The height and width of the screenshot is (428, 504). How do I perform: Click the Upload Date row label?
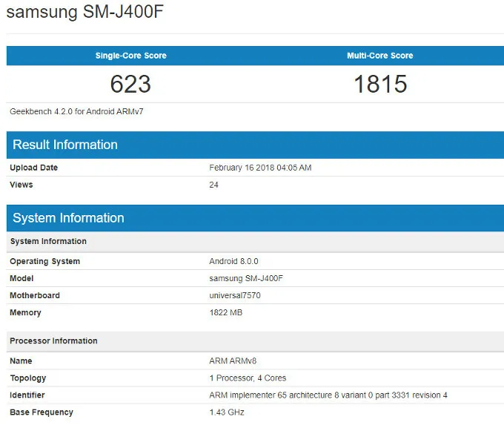tap(34, 168)
